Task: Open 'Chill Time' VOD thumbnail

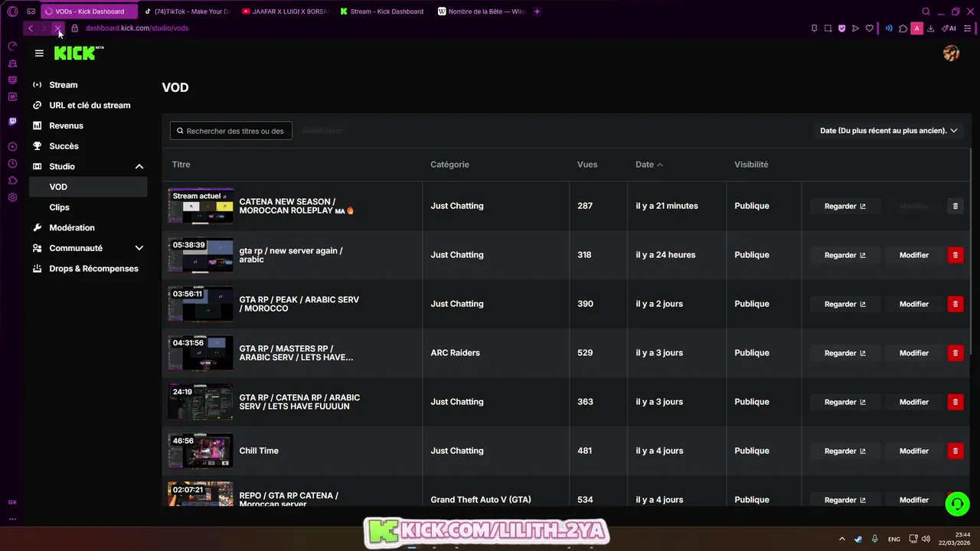Action: (201, 451)
